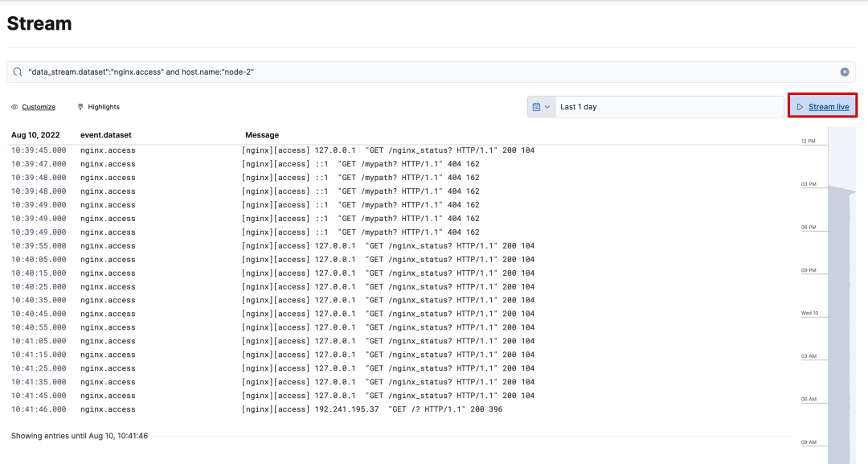Jump to 09 PM on the minimap
Image resolution: width=868 pixels, height=464 pixels.
click(x=809, y=271)
